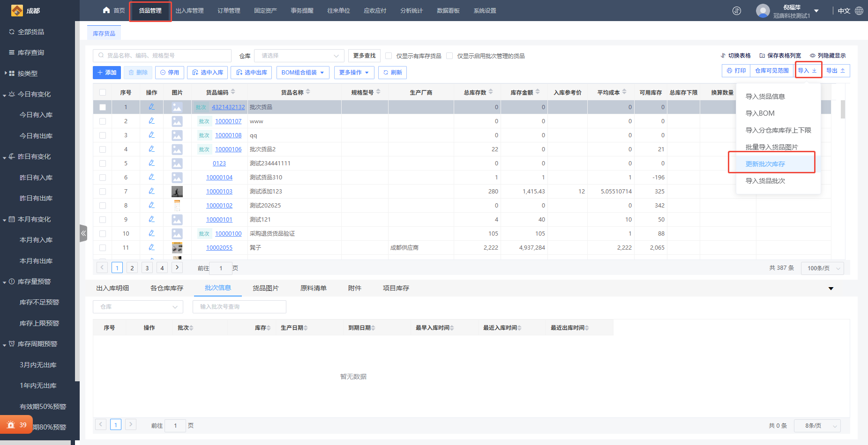Click the goods name search input field
Image resolution: width=868 pixels, height=445 pixels.
tap(162, 56)
